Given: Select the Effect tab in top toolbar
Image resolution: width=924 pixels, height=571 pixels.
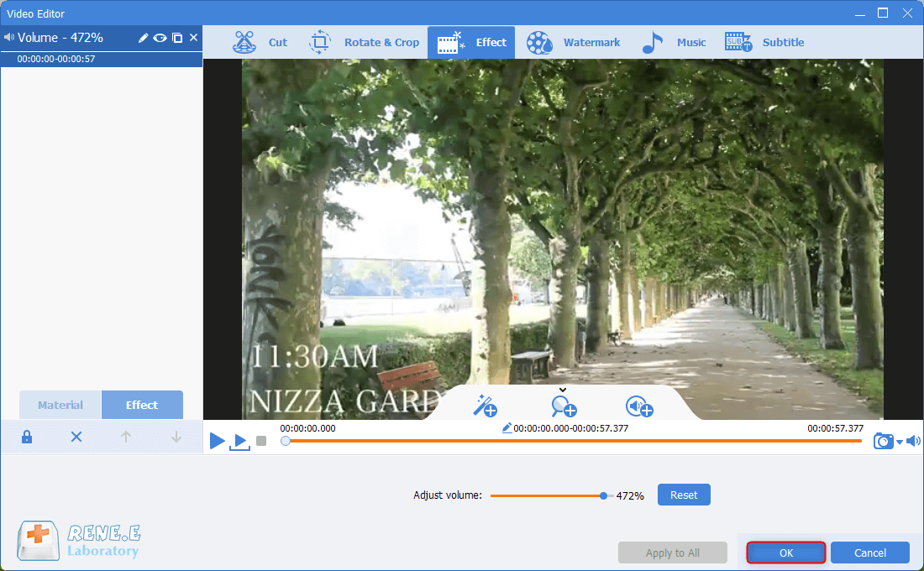Looking at the screenshot, I should [471, 43].
